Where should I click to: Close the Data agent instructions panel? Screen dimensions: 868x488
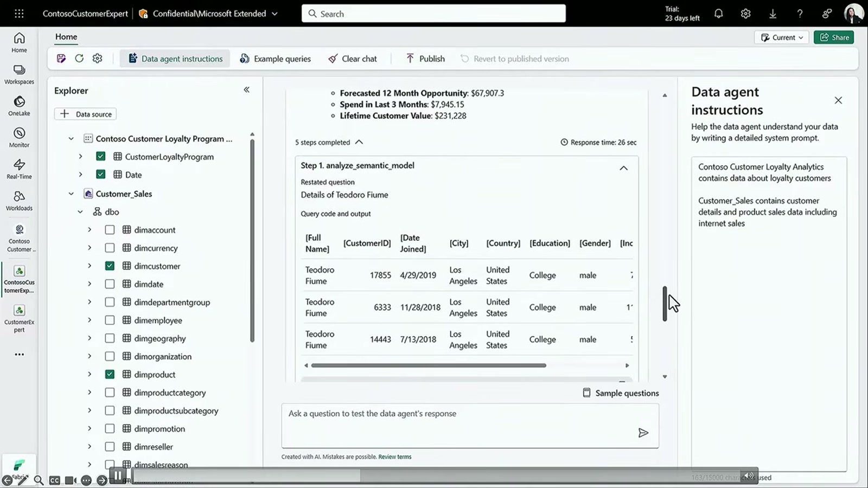tap(838, 100)
